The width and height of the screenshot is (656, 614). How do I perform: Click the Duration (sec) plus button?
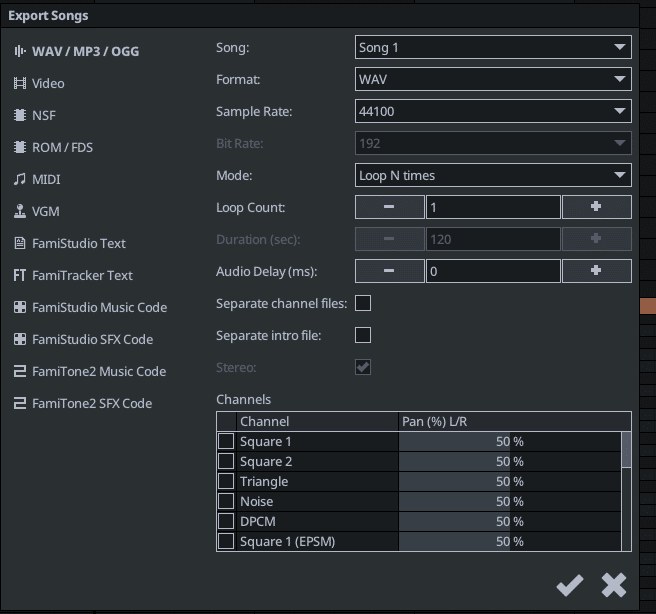(597, 239)
